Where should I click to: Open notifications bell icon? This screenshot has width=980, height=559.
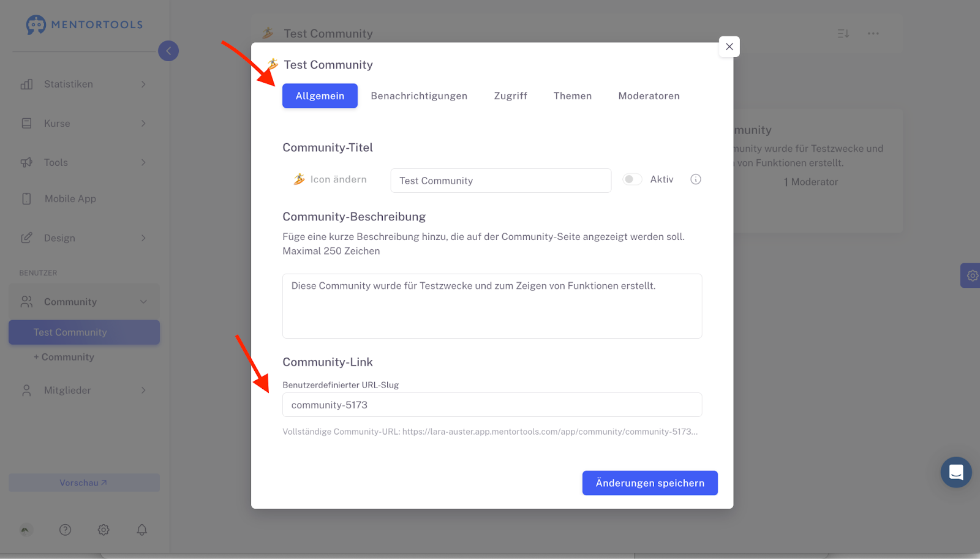(x=141, y=530)
